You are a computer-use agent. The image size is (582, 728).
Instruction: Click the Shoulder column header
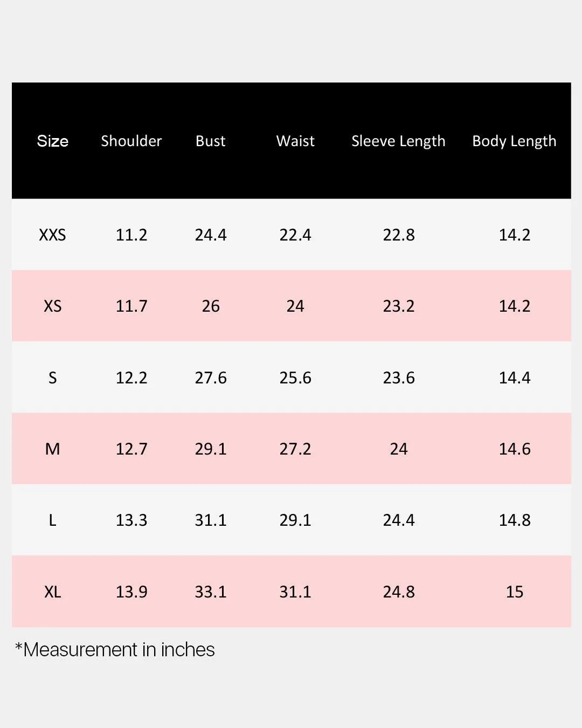pos(131,141)
